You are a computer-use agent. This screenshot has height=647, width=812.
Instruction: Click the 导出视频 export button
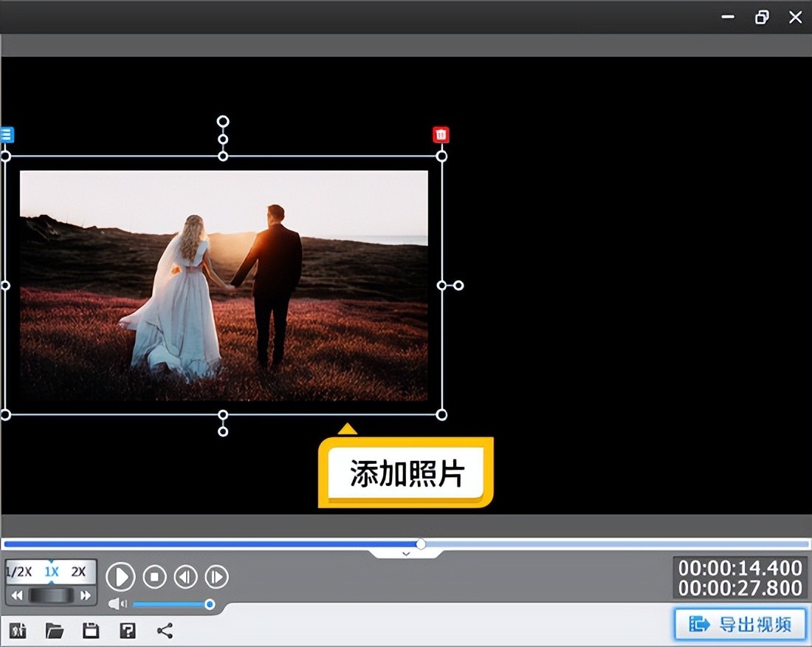point(740,624)
